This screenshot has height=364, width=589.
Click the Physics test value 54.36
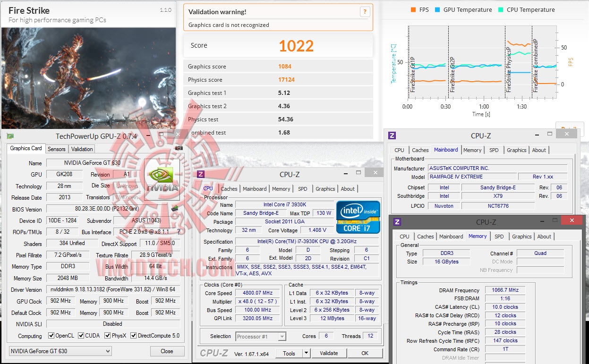click(286, 119)
